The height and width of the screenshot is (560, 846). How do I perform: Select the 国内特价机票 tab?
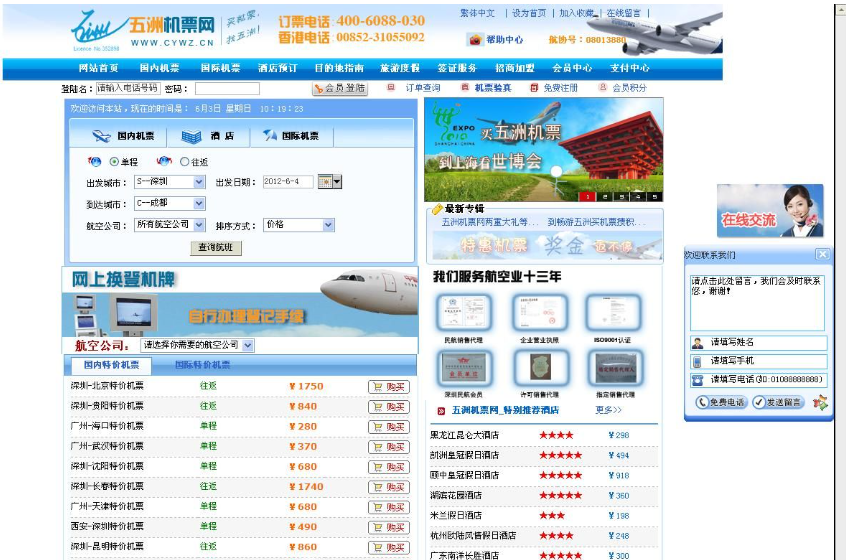(111, 365)
